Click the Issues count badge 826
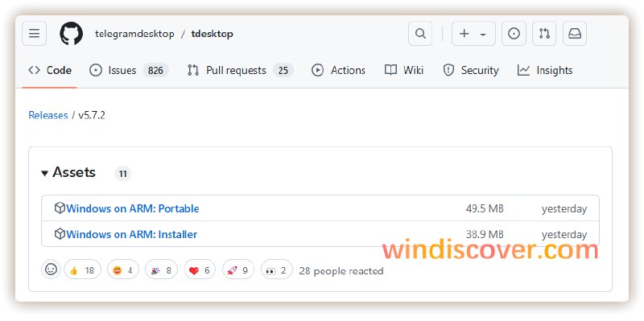 pyautogui.click(x=155, y=71)
